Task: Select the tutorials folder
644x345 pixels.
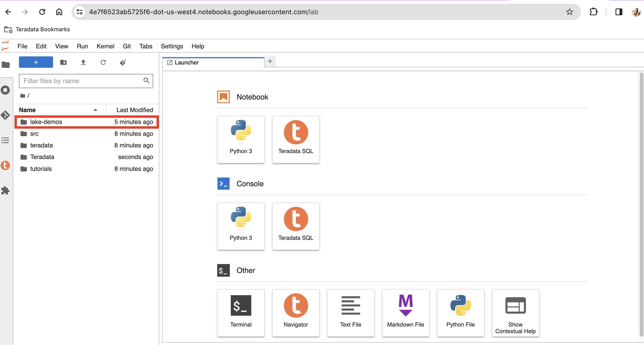Action: point(86,169)
